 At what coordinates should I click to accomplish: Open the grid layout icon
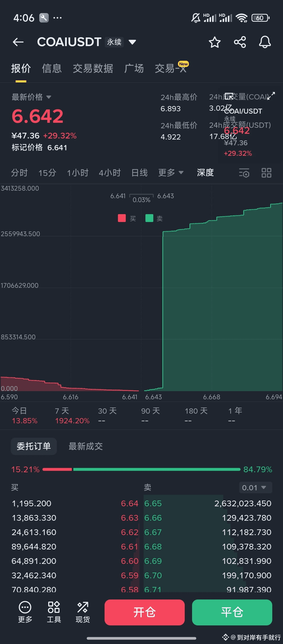(266, 173)
